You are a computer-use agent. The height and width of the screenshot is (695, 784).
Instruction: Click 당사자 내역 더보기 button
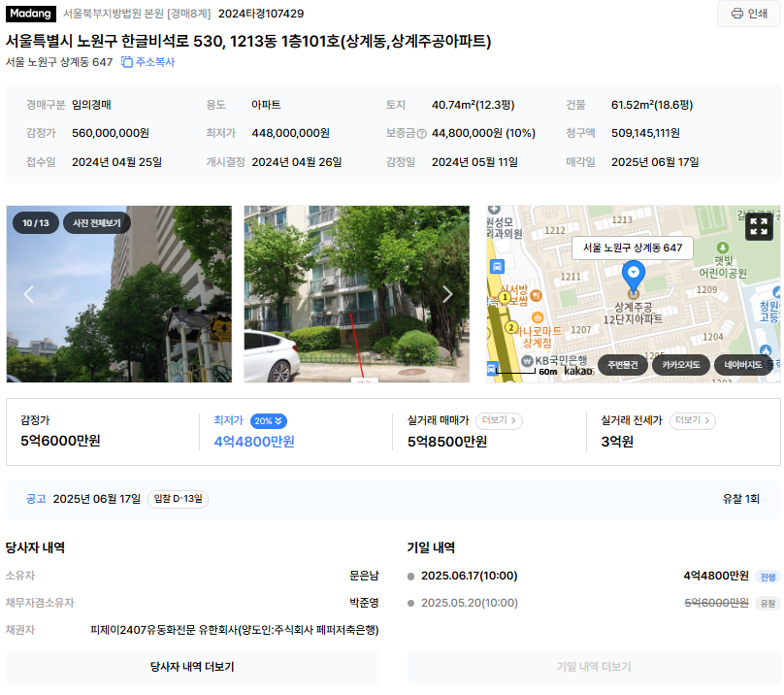192,667
